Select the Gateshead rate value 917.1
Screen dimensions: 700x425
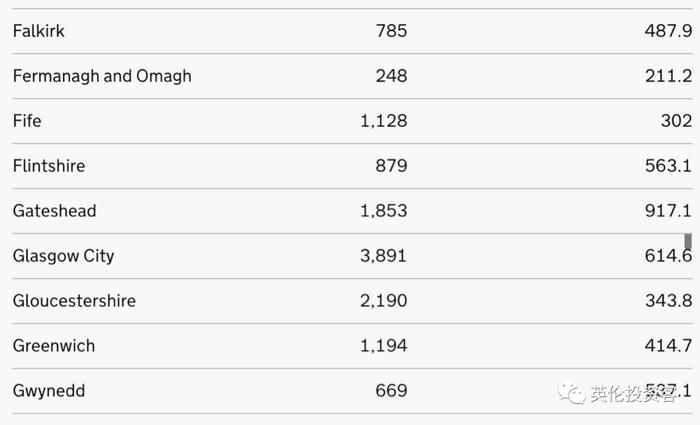(668, 211)
